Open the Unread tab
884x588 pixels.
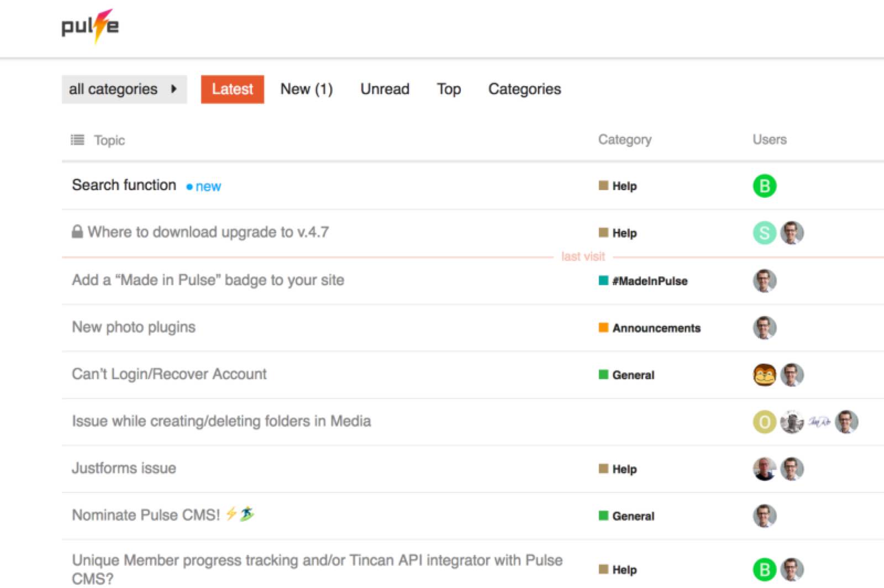coord(385,90)
